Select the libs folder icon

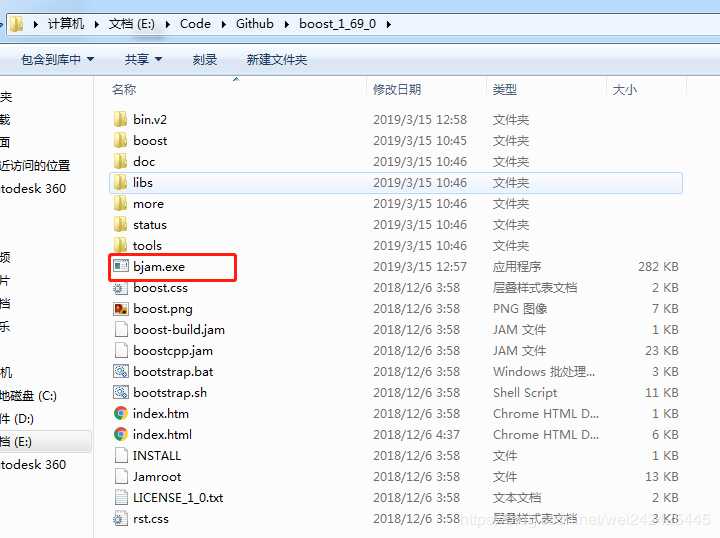pyautogui.click(x=120, y=183)
